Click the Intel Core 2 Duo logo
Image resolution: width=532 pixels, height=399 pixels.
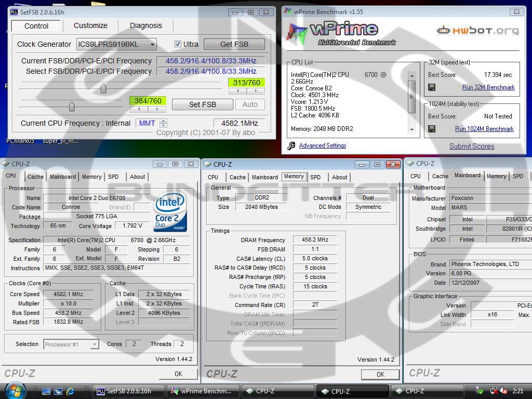[170, 211]
